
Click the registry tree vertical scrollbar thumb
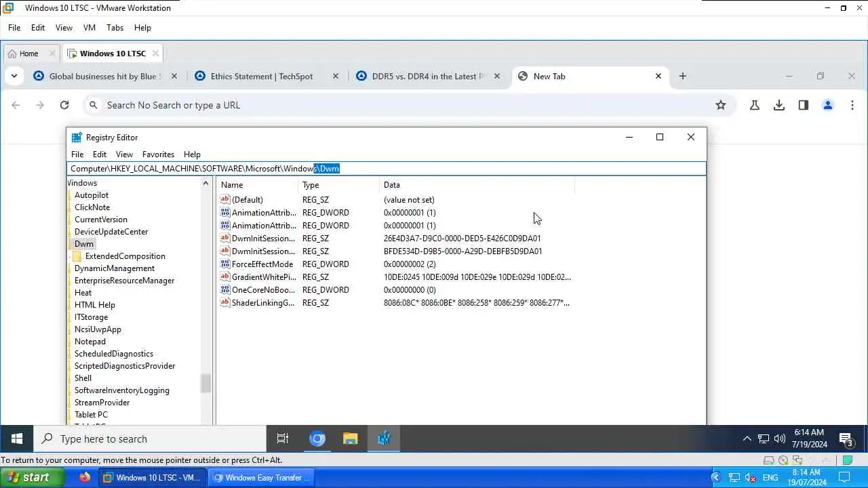(x=206, y=383)
